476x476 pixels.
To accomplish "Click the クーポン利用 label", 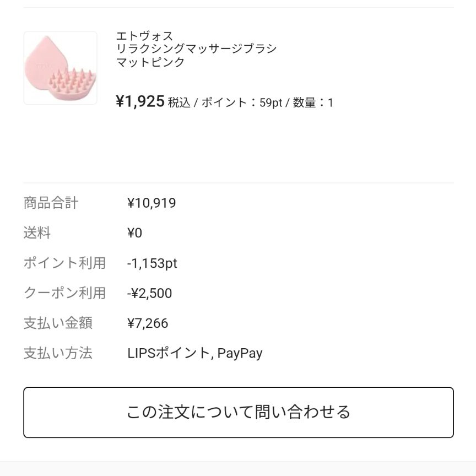I will pos(64,293).
